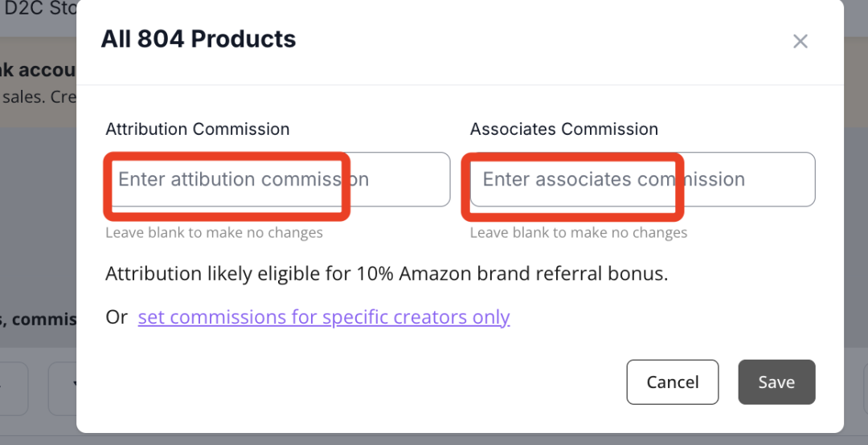Image resolution: width=868 pixels, height=445 pixels.
Task: Select the D2C Sto… text behind the dialog
Action: pyautogui.click(x=40, y=9)
